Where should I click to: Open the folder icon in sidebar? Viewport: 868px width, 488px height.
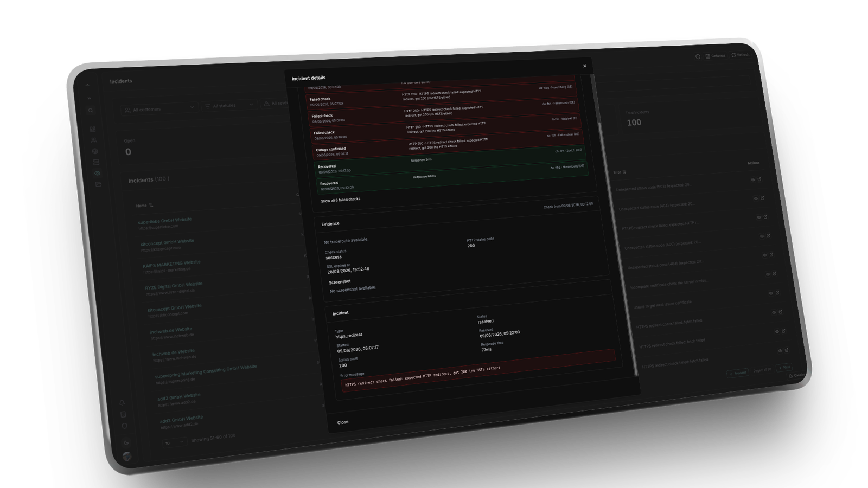[98, 184]
